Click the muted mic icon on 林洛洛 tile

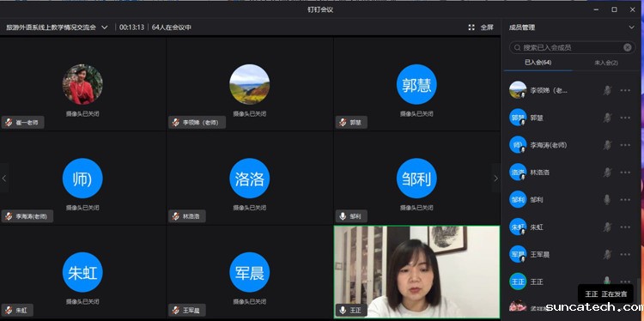pos(175,216)
